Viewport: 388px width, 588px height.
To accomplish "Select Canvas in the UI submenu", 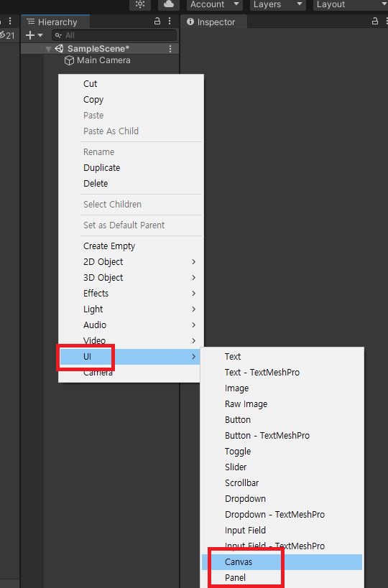I will click(x=282, y=561).
